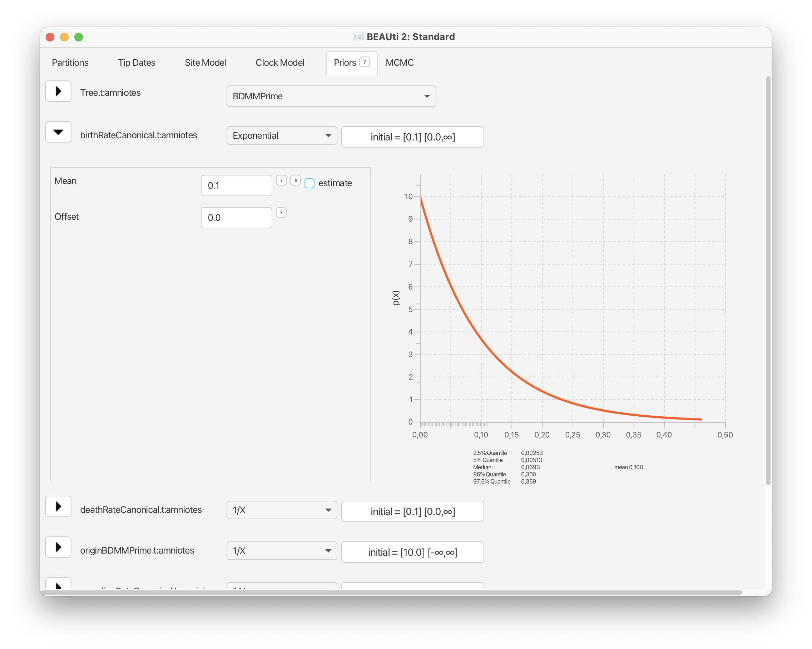Collapse the birthRateCanonical.t:amniotes prior

pyautogui.click(x=58, y=132)
